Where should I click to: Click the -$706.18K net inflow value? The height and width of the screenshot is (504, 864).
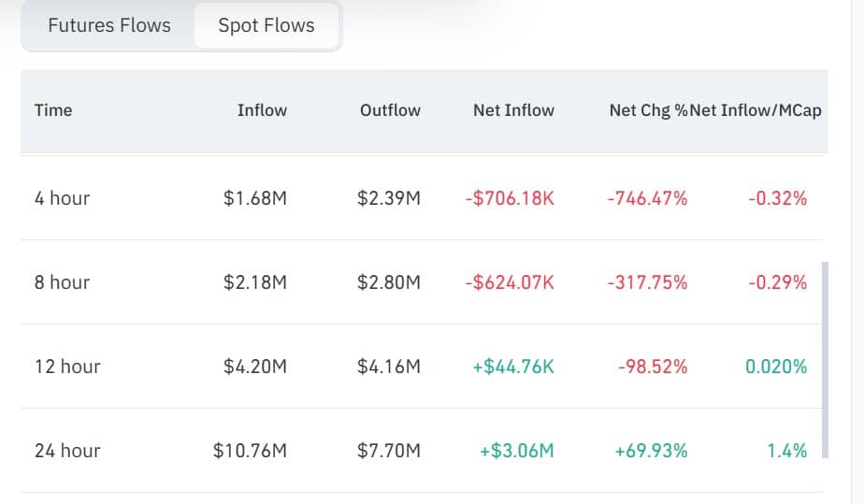[x=510, y=198]
